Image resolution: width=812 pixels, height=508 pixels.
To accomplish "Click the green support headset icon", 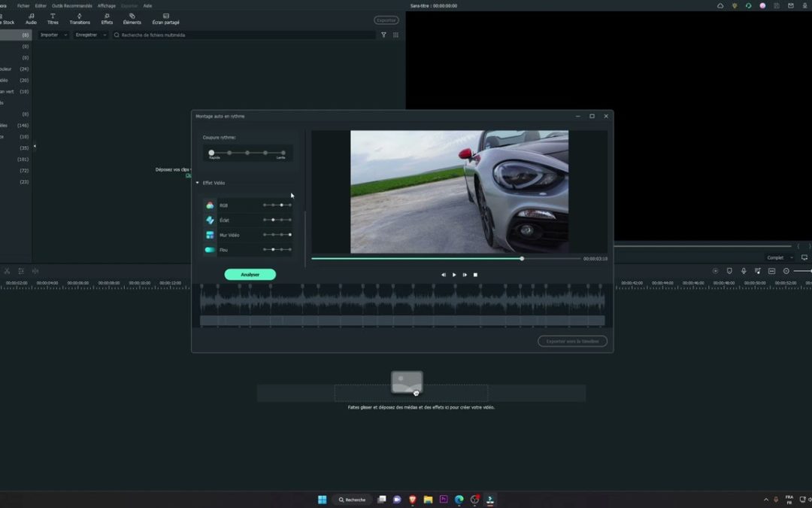I will click(748, 6).
